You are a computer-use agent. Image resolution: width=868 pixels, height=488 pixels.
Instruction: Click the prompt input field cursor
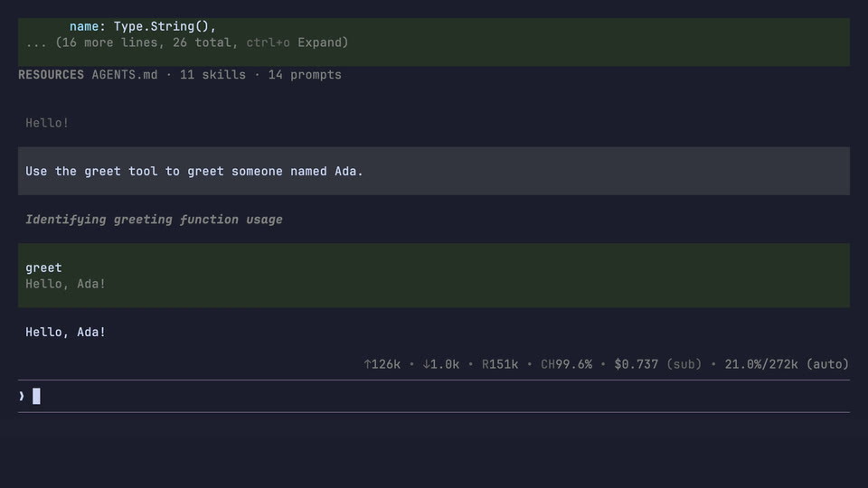36,396
